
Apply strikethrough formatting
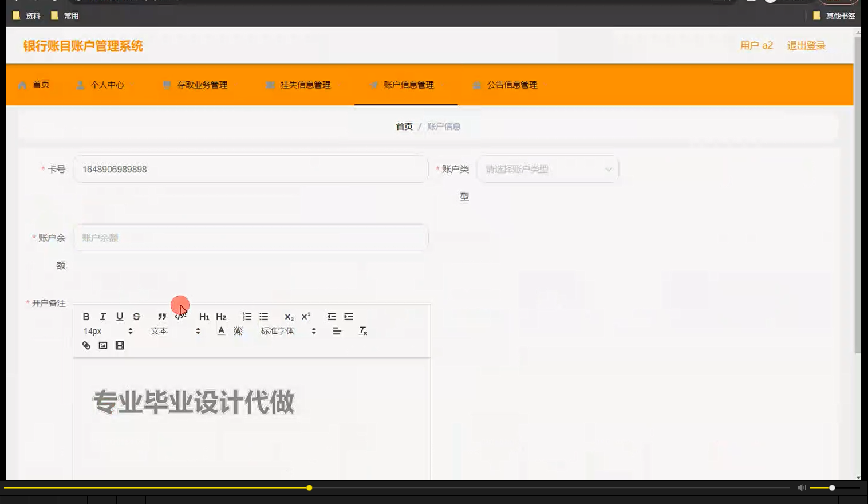click(x=136, y=316)
